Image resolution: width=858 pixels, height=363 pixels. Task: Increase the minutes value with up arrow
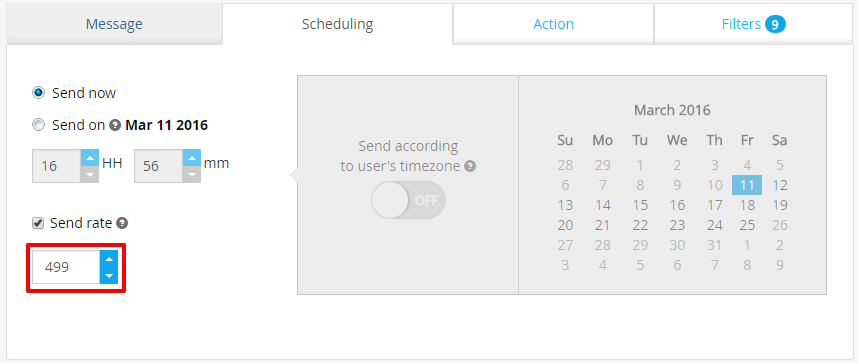click(192, 158)
